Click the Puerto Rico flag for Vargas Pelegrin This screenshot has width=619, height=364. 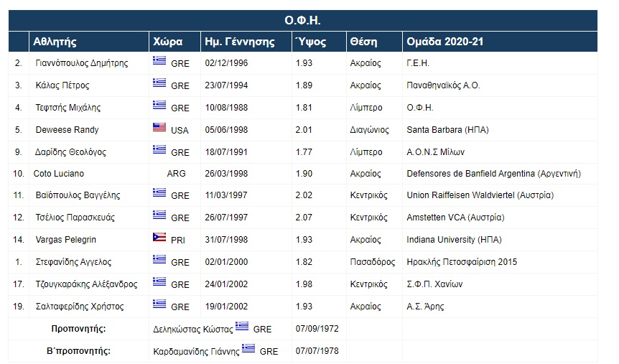pyautogui.click(x=159, y=238)
